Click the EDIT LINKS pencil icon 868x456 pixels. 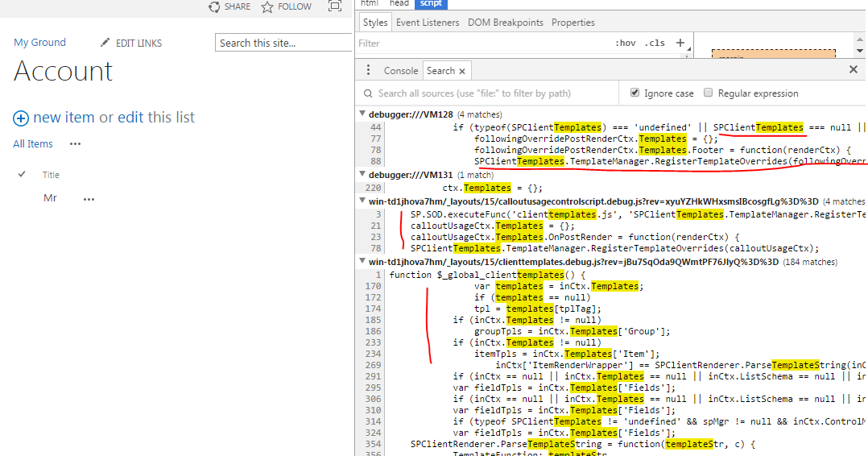click(105, 43)
